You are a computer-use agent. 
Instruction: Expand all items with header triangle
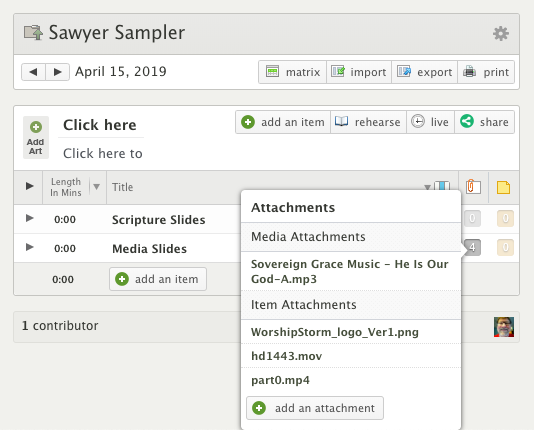30,186
